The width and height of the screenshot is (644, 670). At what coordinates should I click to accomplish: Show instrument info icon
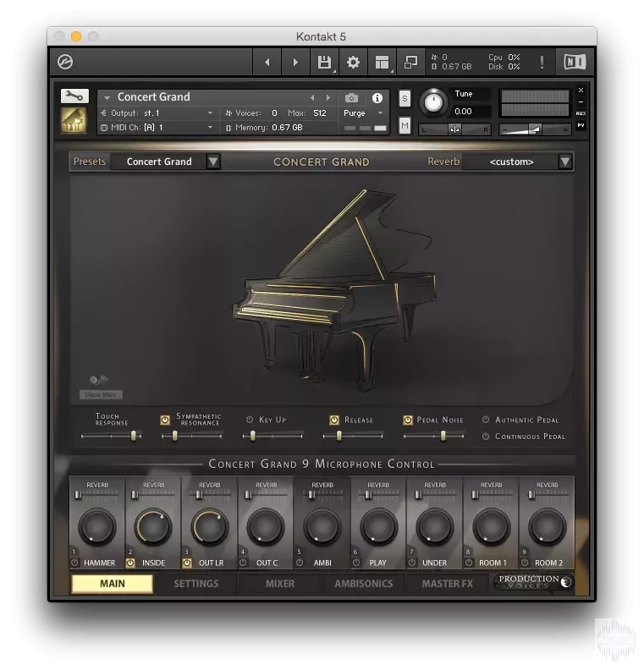tap(377, 98)
